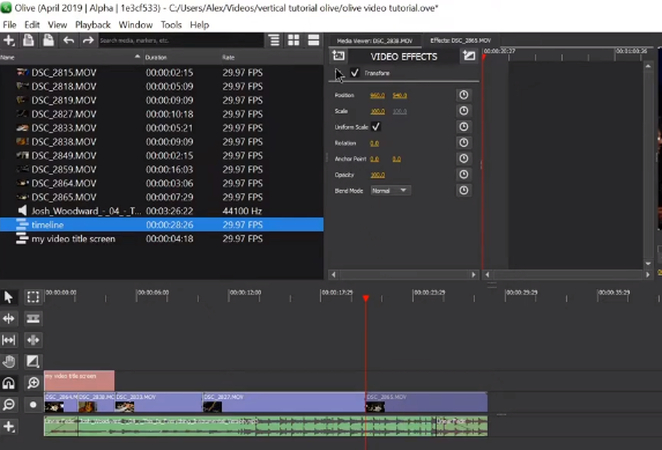Select the Josh_Woodward audio file row

click(x=162, y=211)
